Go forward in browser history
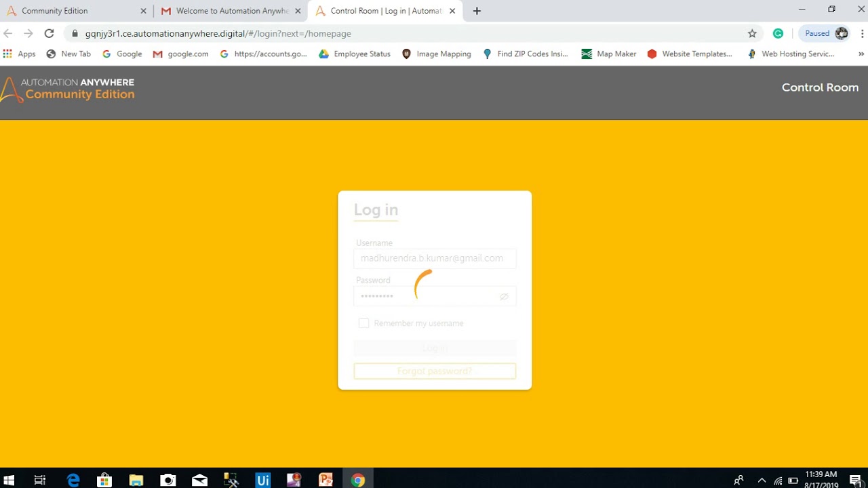868x488 pixels. tap(28, 33)
